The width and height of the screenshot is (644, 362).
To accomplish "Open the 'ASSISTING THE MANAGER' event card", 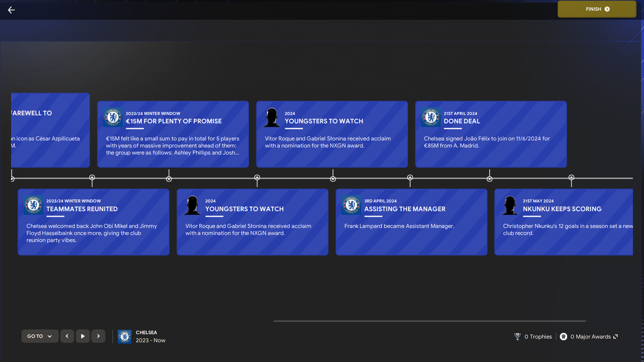I will [x=412, y=222].
